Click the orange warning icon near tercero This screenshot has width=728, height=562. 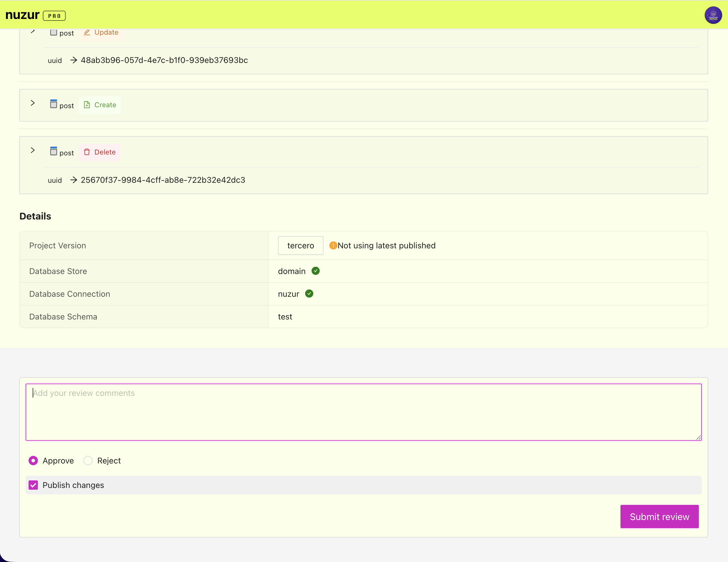[333, 245]
